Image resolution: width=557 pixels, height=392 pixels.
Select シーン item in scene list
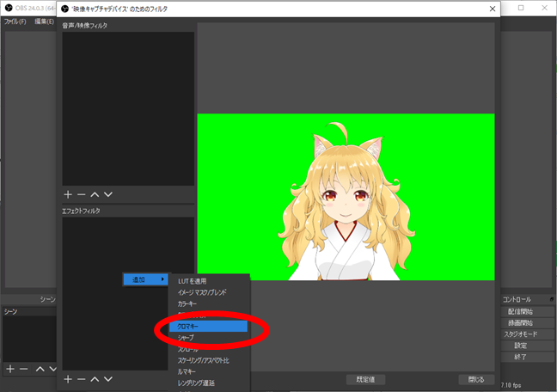tap(29, 312)
